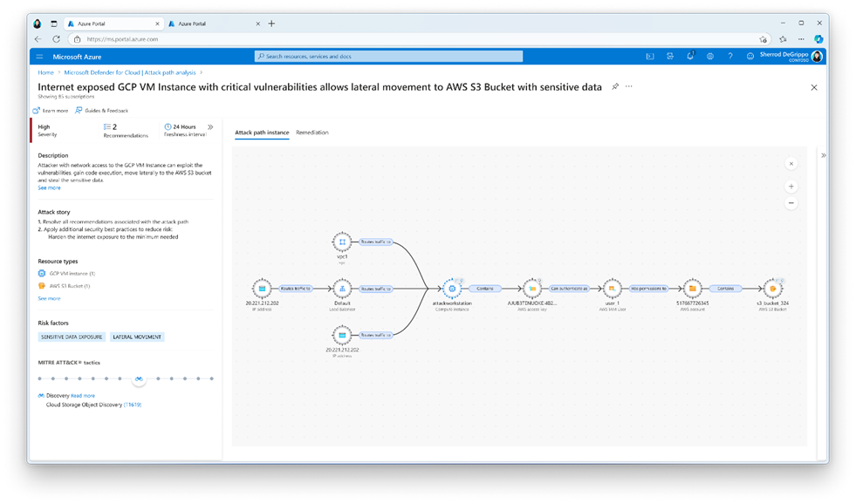Click the browser back arrow

(38, 39)
